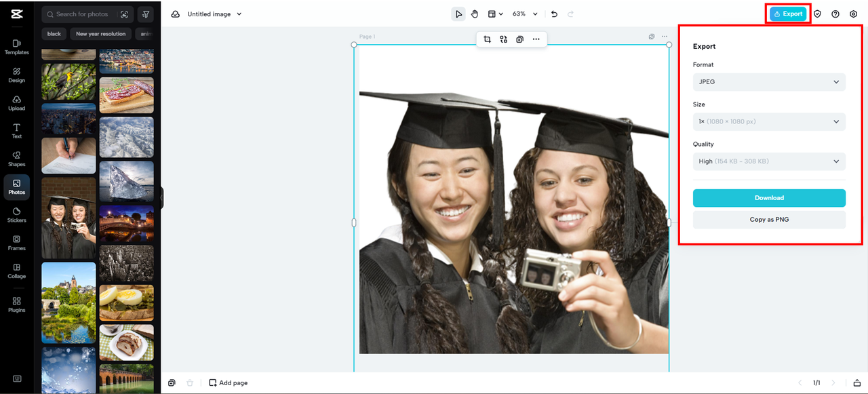Open the layout view dropdown
868x394 pixels.
point(496,14)
